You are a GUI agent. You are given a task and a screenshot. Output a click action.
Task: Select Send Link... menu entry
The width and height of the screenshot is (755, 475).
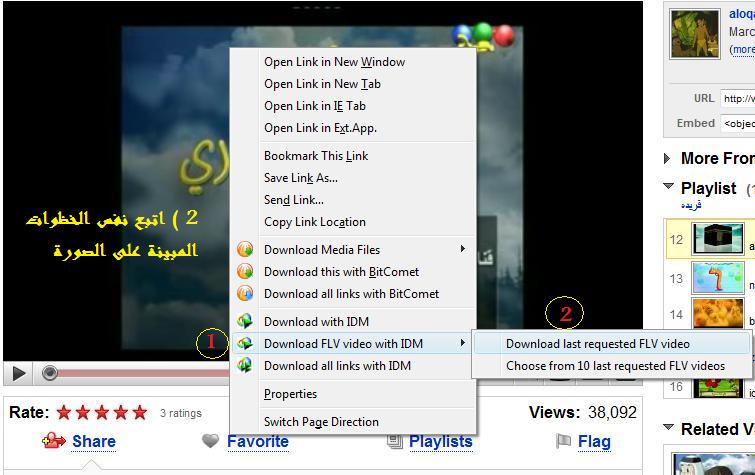[x=294, y=200]
